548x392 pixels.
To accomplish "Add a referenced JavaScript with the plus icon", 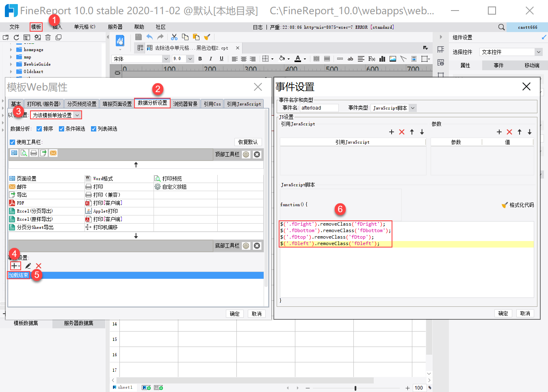I will click(392, 132).
